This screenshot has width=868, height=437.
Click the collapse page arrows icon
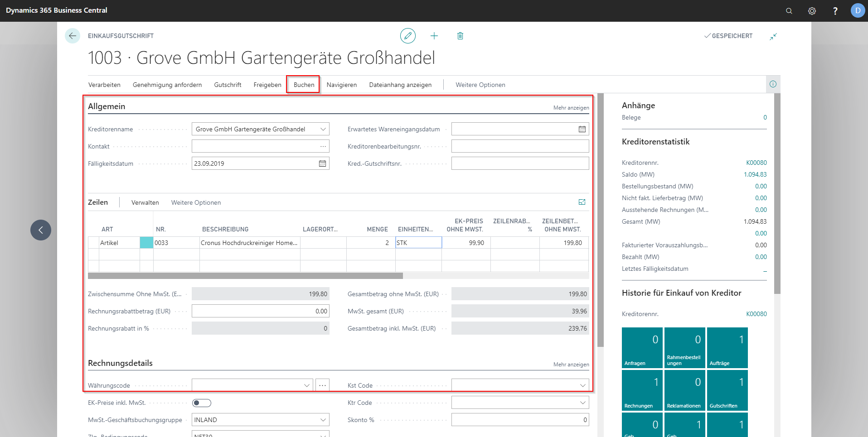(x=773, y=36)
